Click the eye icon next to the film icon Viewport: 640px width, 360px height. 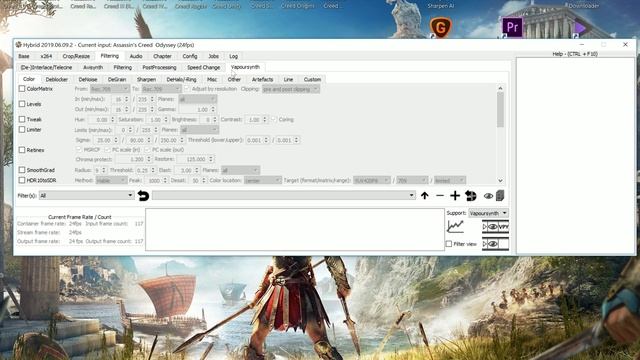(x=488, y=196)
